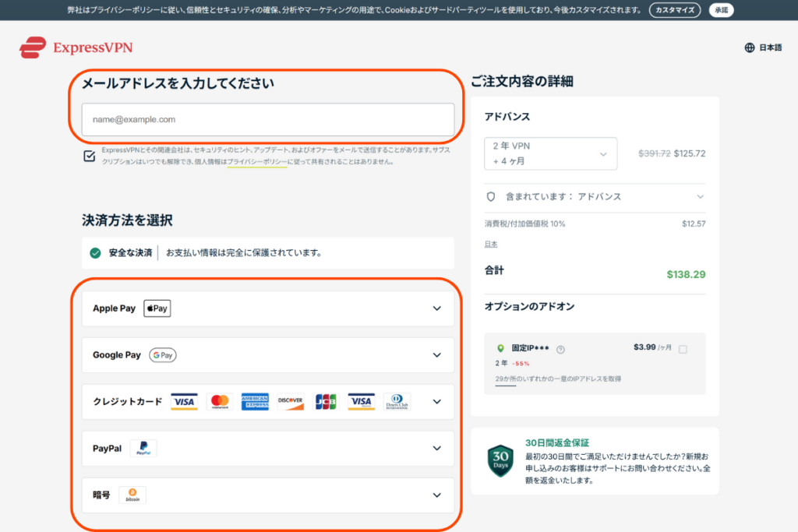
Task: Click the Bitcoin logo icon
Action: (132, 495)
